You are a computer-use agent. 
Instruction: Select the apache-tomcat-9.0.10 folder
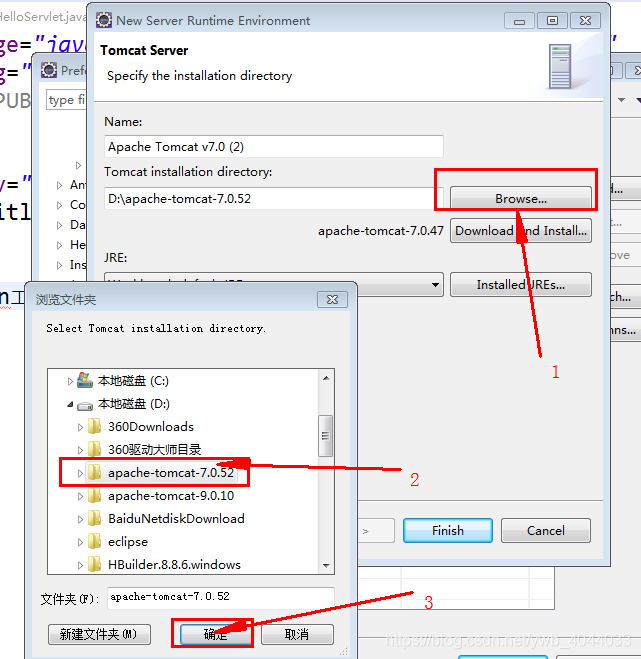click(x=171, y=496)
